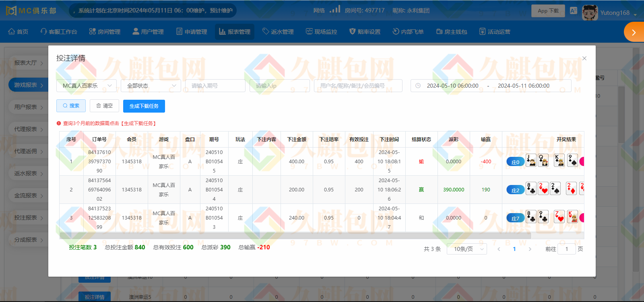The width and height of the screenshot is (644, 302).
Task: Open the MC真人百家乐 game dropdown
Action: pyautogui.click(x=87, y=86)
